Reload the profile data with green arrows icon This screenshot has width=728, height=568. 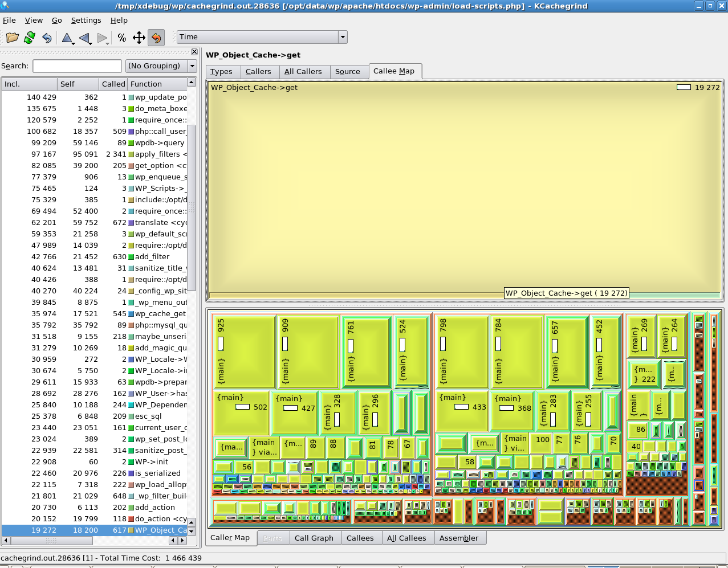point(30,38)
